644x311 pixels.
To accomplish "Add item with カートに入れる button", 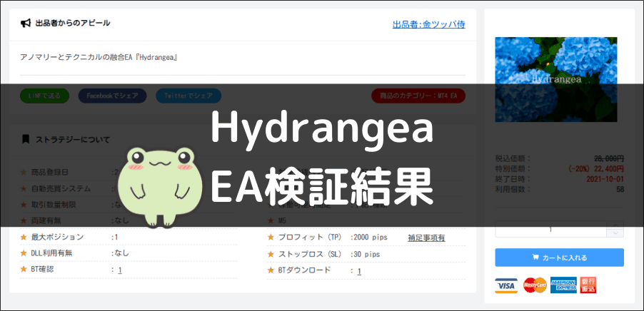I will point(559,258).
